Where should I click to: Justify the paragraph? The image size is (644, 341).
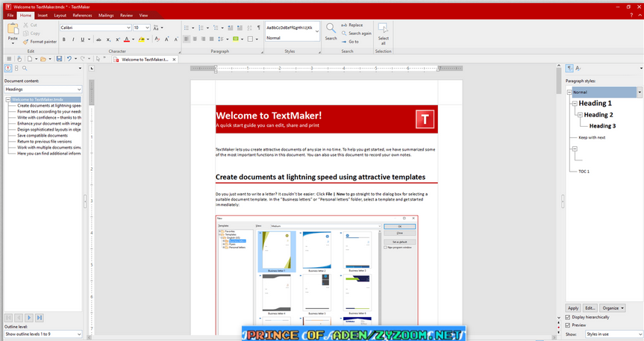[211, 39]
